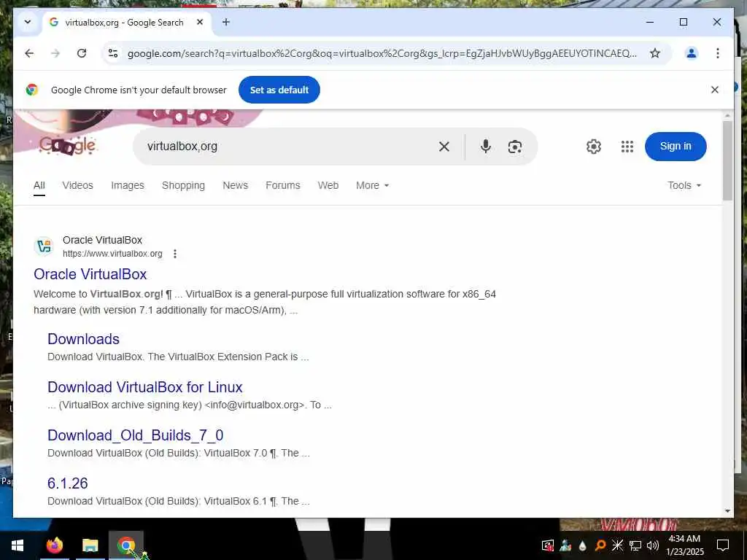Switch to the Videos tab
The width and height of the screenshot is (747, 560).
point(77,185)
